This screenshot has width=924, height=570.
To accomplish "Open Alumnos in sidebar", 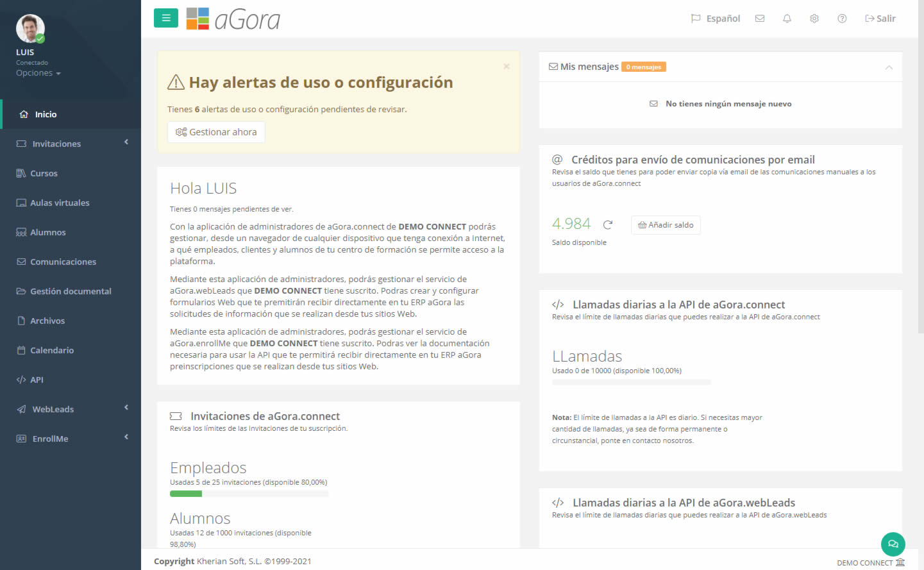I will pyautogui.click(x=71, y=232).
